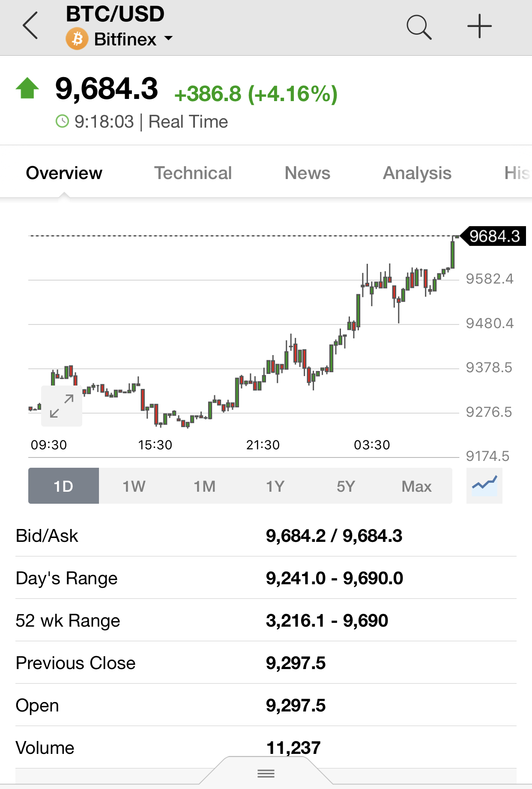Open the News tab
The image size is (532, 789).
click(308, 173)
